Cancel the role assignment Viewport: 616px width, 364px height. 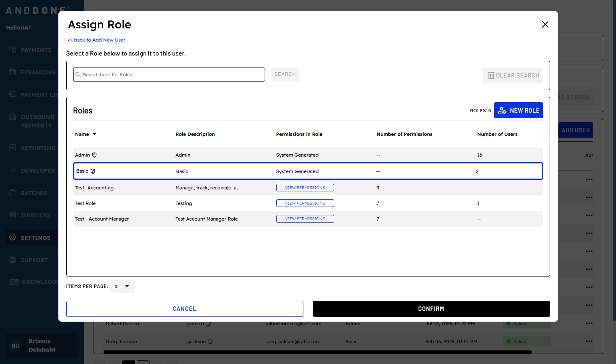click(185, 309)
